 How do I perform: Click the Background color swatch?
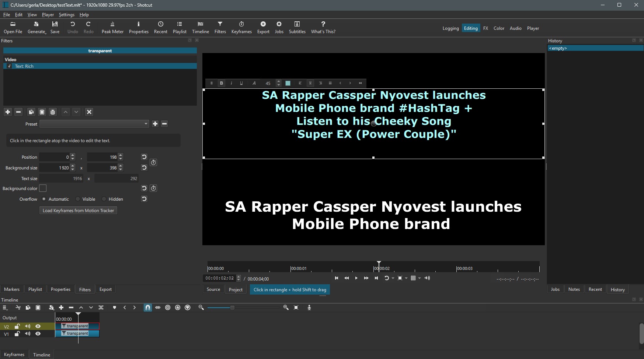click(x=43, y=189)
